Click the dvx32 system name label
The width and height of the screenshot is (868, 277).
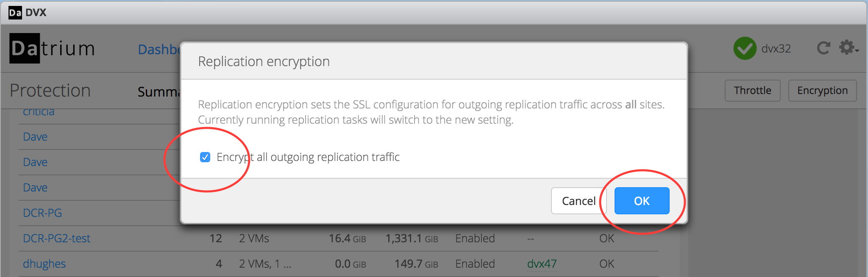[x=776, y=49]
